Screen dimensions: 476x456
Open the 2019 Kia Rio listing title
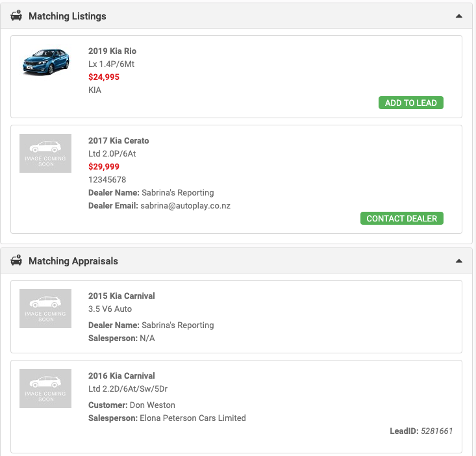click(x=112, y=51)
